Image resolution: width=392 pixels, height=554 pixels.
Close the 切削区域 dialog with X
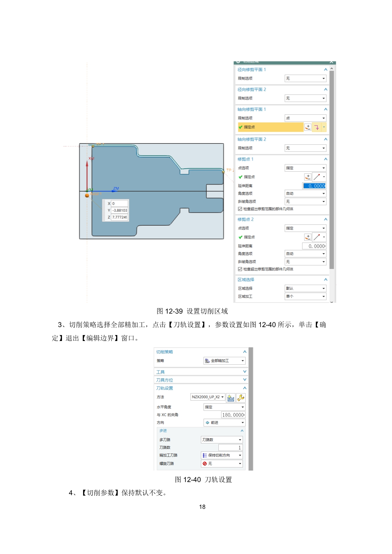pyautogui.click(x=331, y=62)
